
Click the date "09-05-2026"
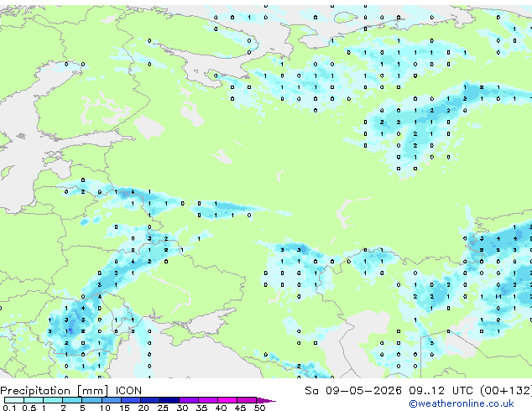[363, 391]
